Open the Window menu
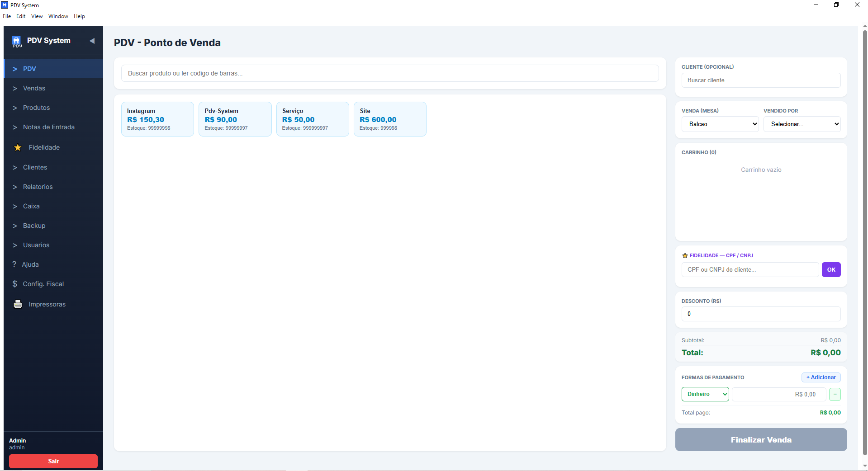The height and width of the screenshot is (471, 868). click(58, 16)
